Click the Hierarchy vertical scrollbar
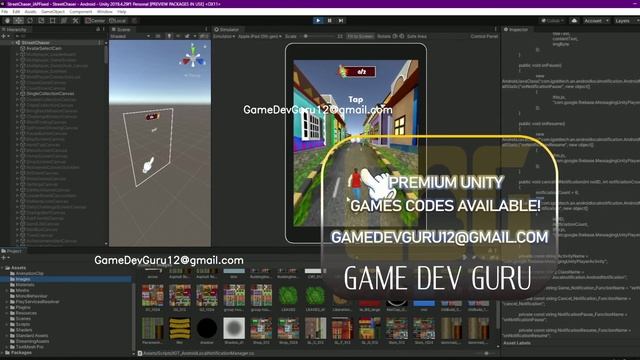The image size is (640, 360). coord(106,54)
